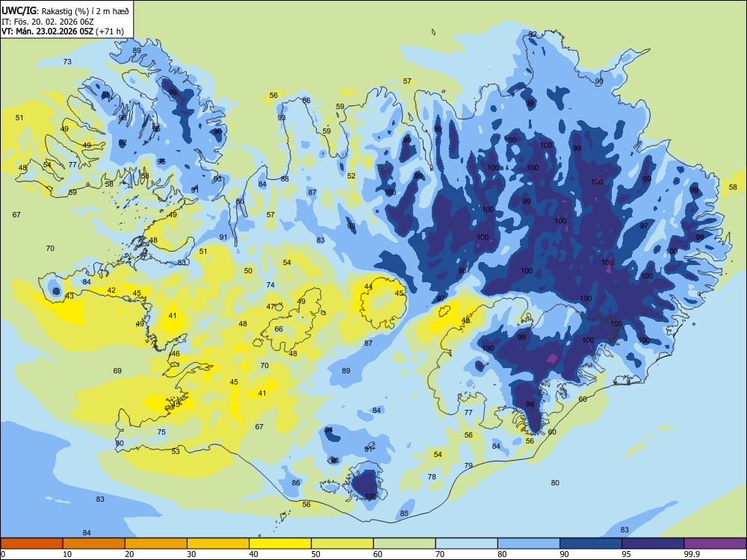747x560 pixels.
Task: Select the 80–90 medium blue legend swatch
Action: tap(529, 544)
